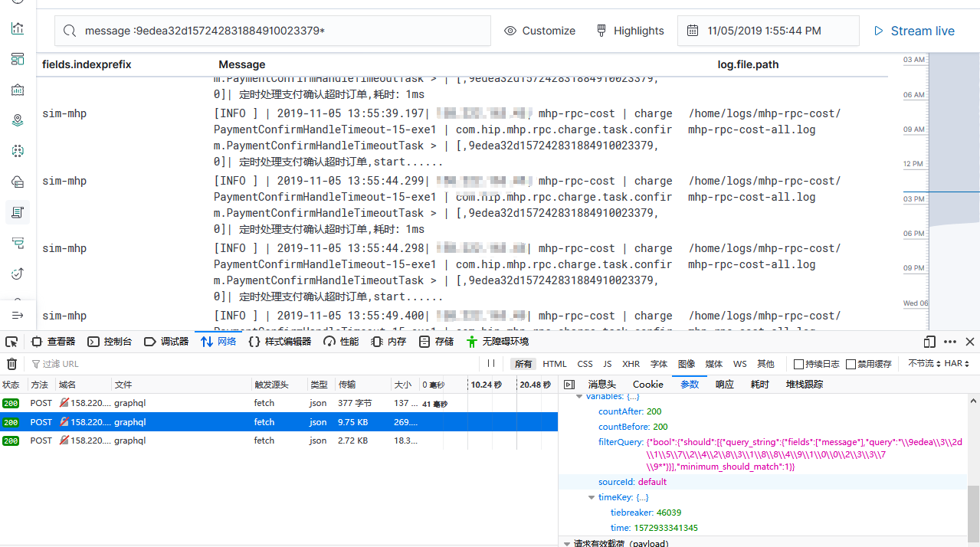This screenshot has width=980, height=547.
Task: Enable 持续日志 checkbox
Action: 799,364
